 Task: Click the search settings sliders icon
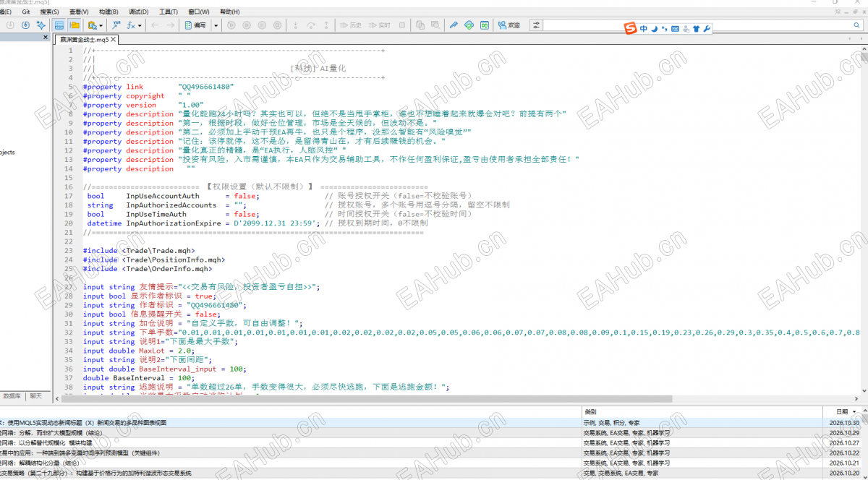point(537,25)
